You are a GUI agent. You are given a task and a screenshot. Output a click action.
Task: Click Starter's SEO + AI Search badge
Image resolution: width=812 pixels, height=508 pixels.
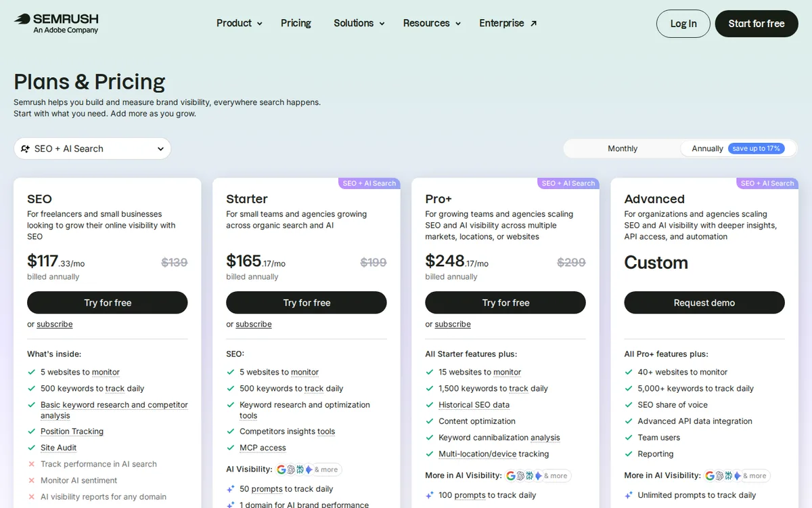[369, 184]
